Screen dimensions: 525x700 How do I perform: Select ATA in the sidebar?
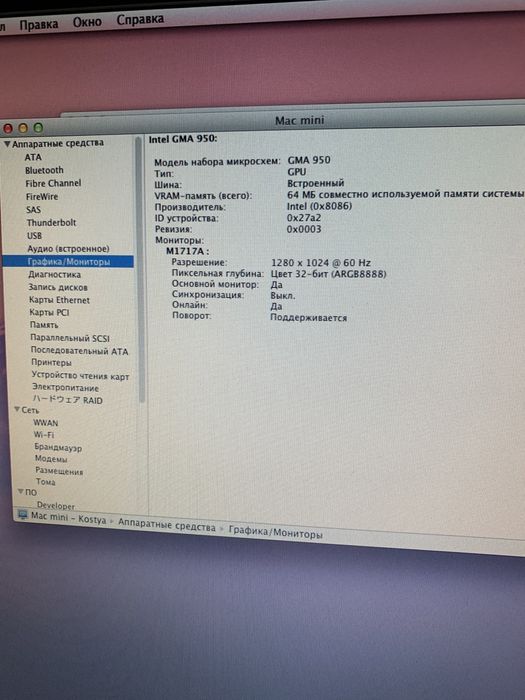(x=33, y=157)
